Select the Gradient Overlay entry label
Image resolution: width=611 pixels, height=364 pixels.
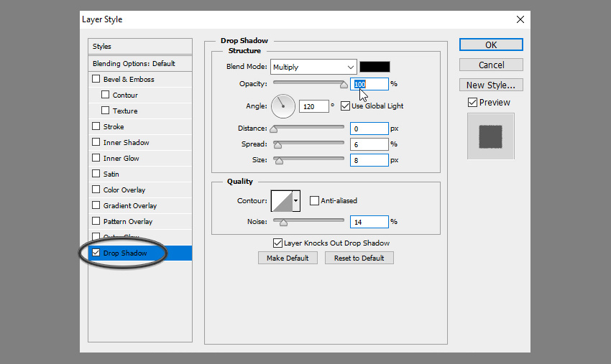pyautogui.click(x=130, y=205)
